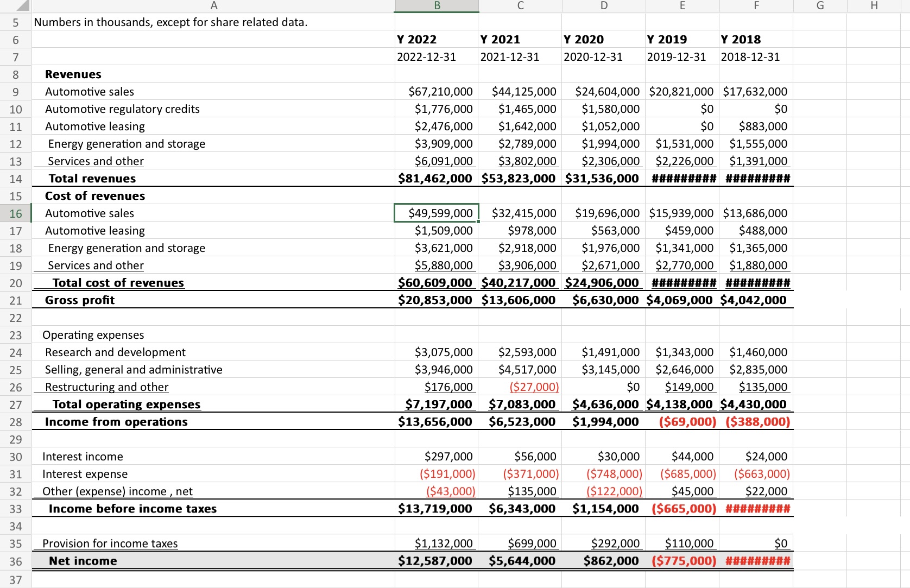Select row 36 by clicking its row number
Viewport: 910px width, 588px height.
pyautogui.click(x=16, y=561)
